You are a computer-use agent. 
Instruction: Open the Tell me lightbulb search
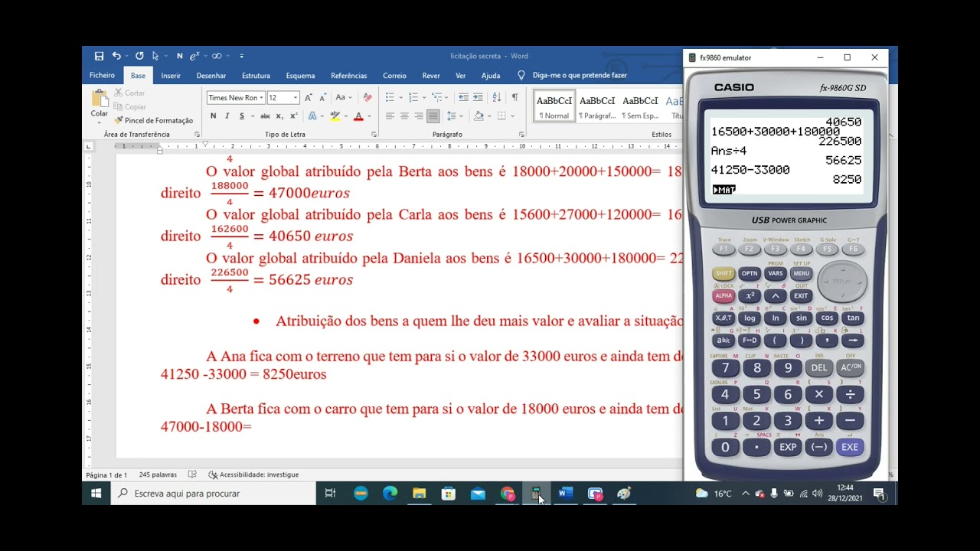(521, 76)
